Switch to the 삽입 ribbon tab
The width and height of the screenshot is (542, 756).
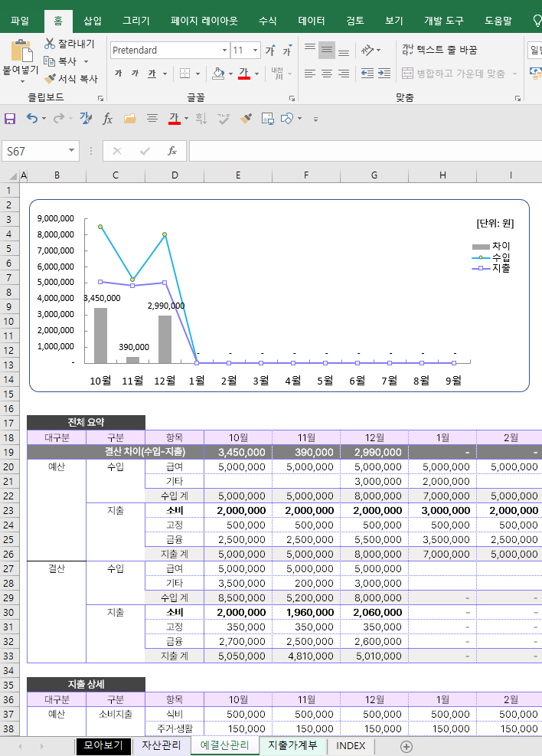pos(93,21)
